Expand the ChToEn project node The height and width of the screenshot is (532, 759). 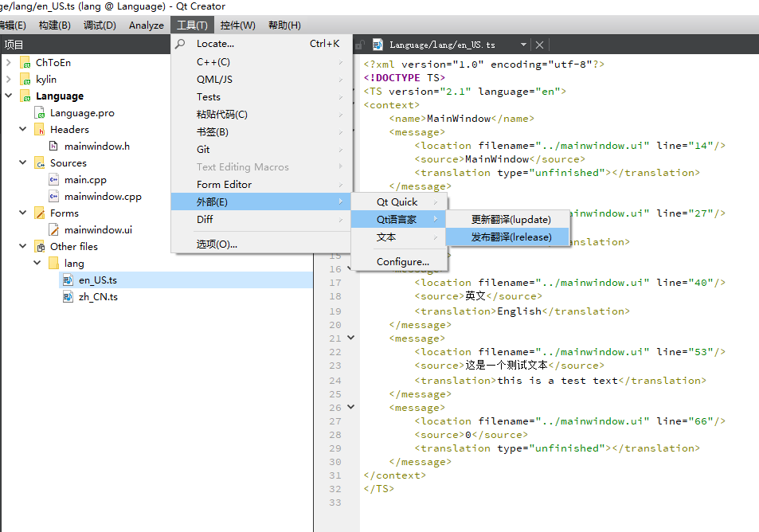click(x=8, y=62)
